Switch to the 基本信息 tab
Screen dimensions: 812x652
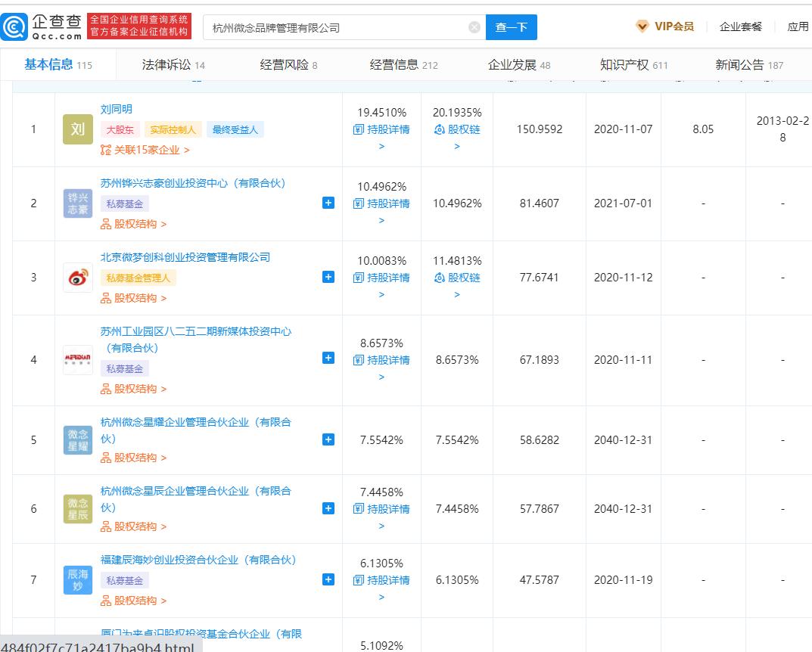point(58,65)
